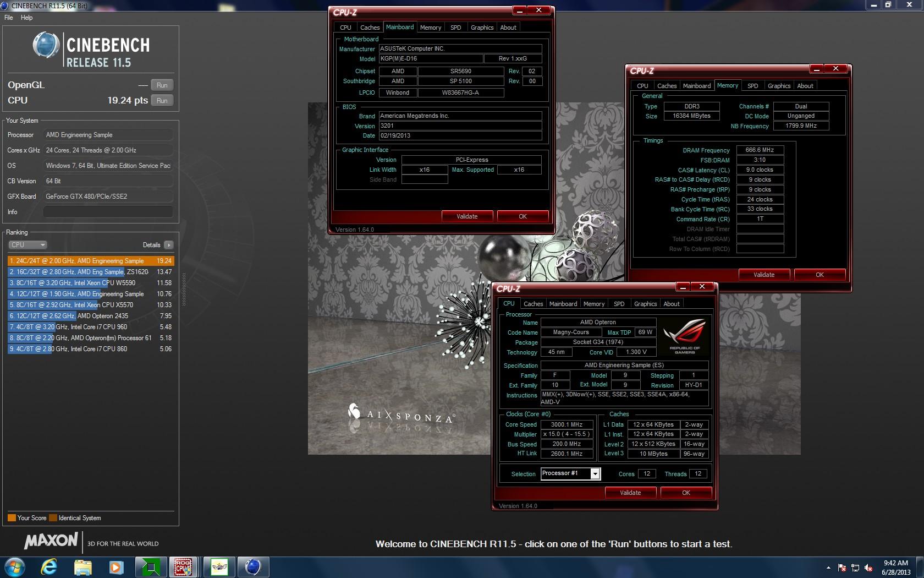Click the Details arrow button in Ranking

168,245
